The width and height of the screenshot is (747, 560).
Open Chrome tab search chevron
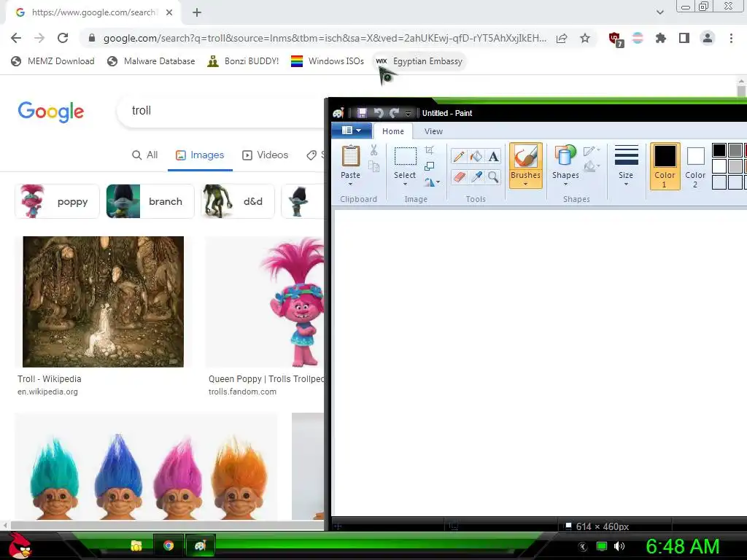(x=659, y=12)
